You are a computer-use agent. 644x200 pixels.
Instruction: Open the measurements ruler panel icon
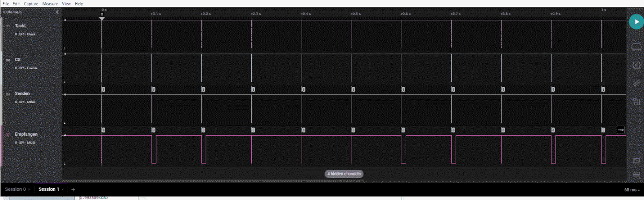point(636,83)
